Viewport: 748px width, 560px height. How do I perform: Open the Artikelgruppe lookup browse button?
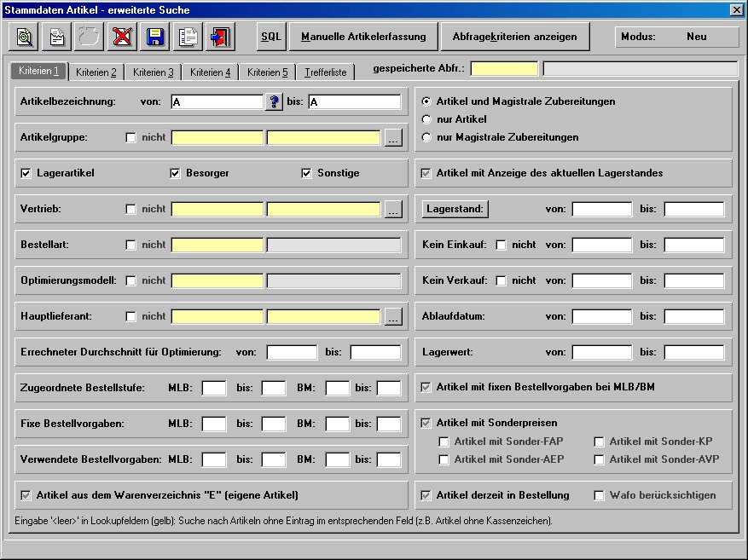(392, 138)
